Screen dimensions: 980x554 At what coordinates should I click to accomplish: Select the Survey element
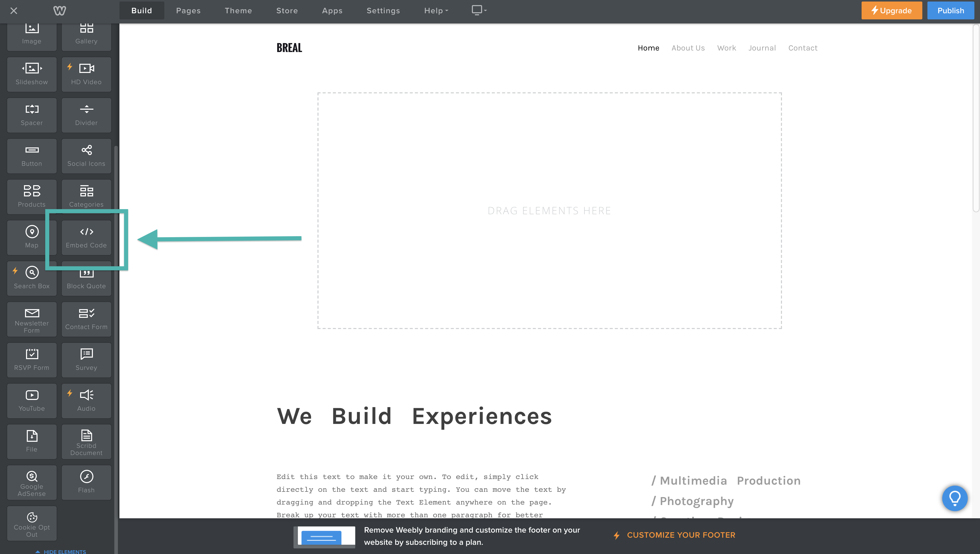pos(87,360)
